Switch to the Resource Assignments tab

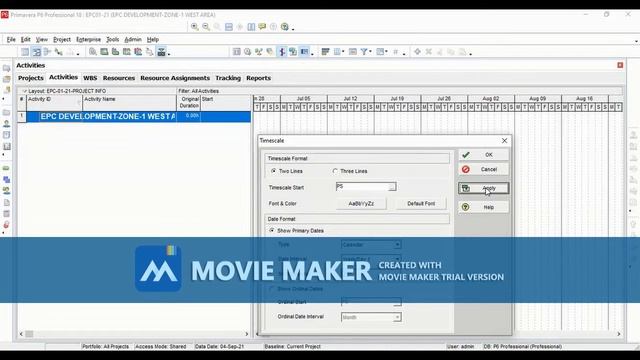(x=175, y=78)
